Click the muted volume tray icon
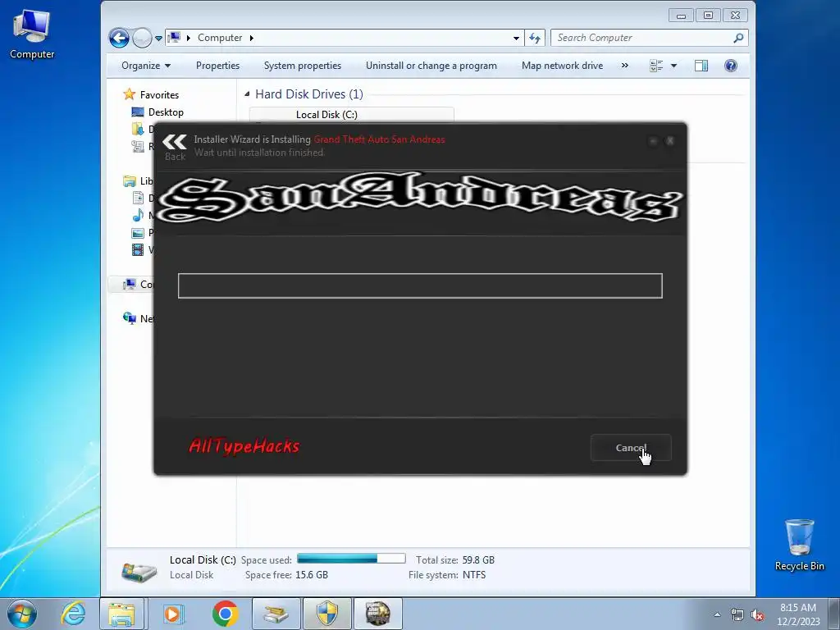Image resolution: width=840 pixels, height=630 pixels. click(x=757, y=615)
